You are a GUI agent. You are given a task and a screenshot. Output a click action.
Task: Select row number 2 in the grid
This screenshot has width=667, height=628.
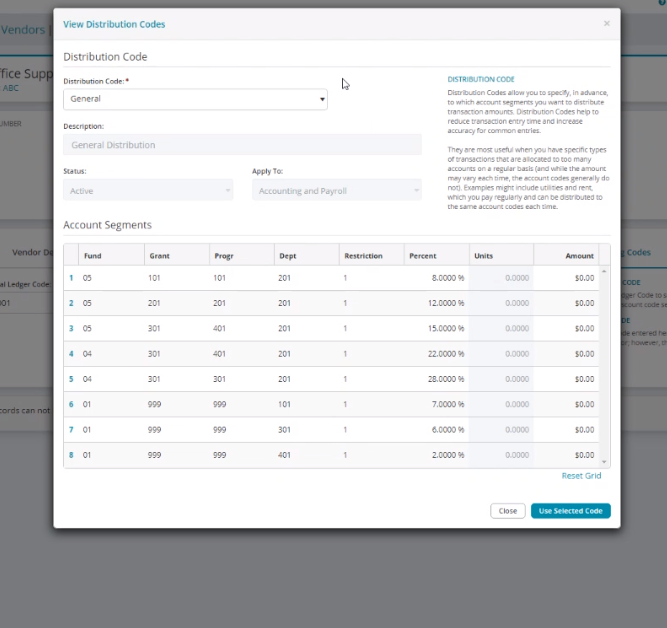click(x=71, y=303)
